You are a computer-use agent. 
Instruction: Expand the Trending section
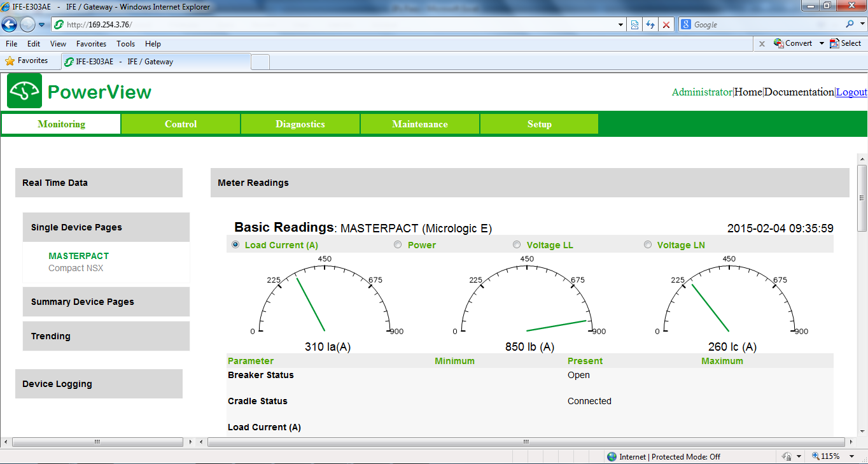pyautogui.click(x=106, y=336)
